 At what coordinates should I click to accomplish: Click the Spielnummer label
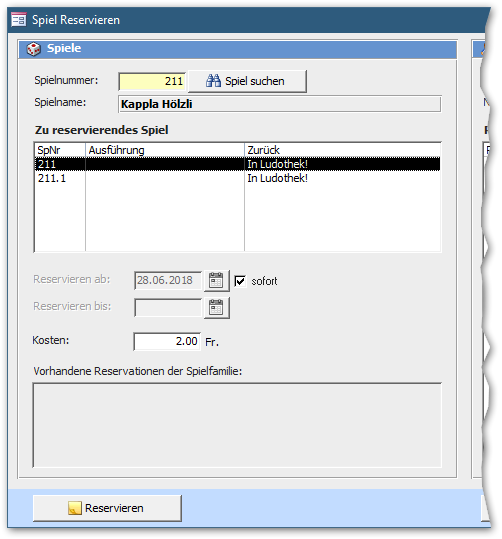point(66,80)
